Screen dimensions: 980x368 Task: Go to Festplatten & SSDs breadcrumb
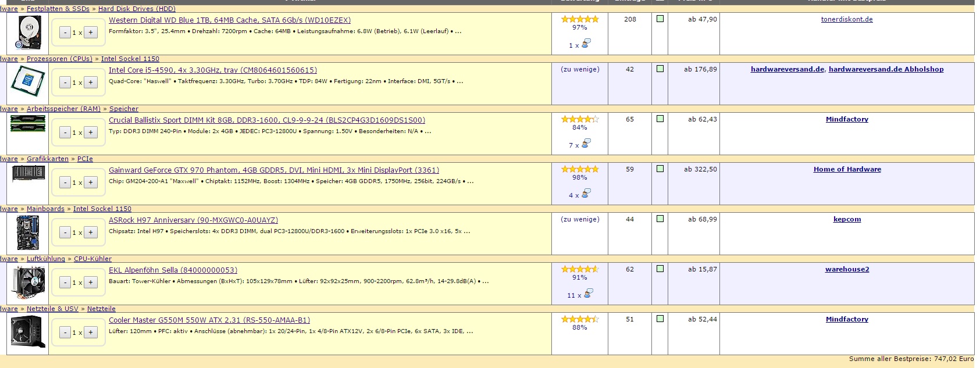58,9
